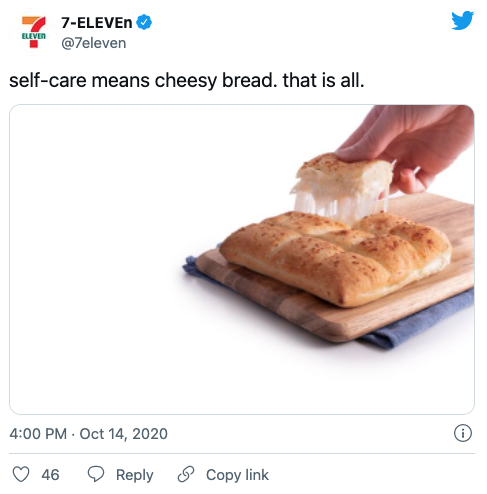Click the Reply text label
This screenshot has height=494, width=487.
point(135,475)
